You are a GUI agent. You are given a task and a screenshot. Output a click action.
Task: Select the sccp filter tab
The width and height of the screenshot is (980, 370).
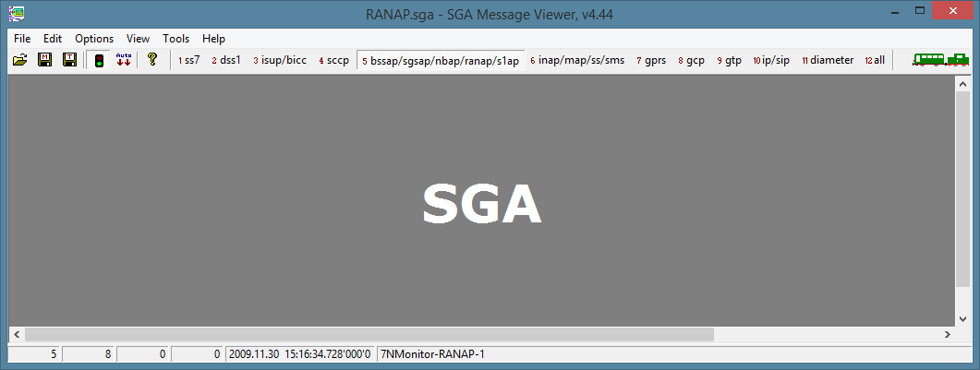click(333, 61)
